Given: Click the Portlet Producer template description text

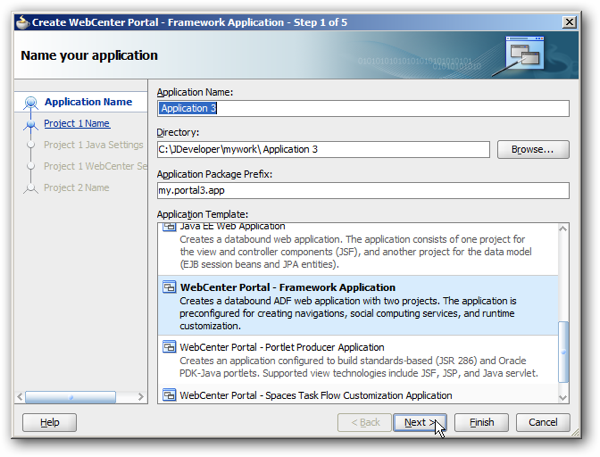Looking at the screenshot, I should [359, 367].
